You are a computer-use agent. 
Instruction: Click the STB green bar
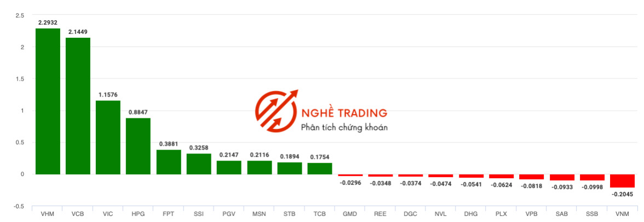pyautogui.click(x=290, y=168)
